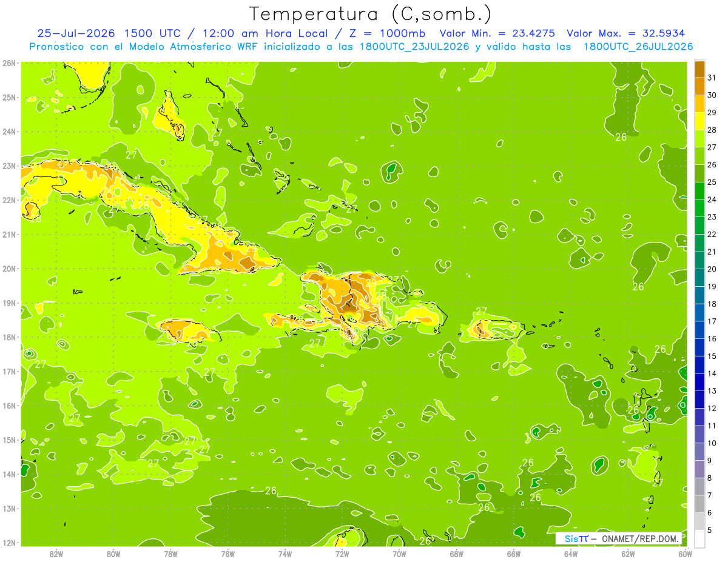
Task: Click the 80W longitude axis label
Action: click(x=113, y=554)
